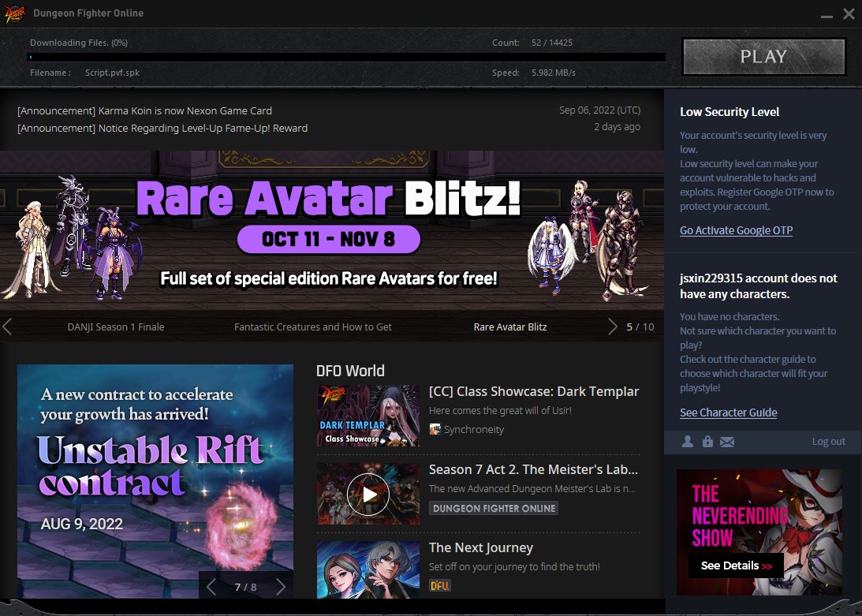Image resolution: width=862 pixels, height=616 pixels.
Task: Click the DFO World section heading
Action: point(350,371)
